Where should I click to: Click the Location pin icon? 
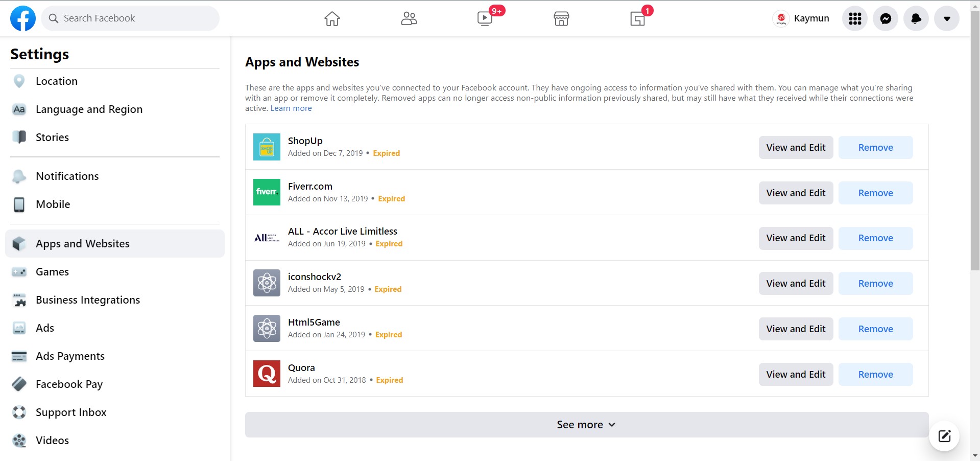[19, 81]
